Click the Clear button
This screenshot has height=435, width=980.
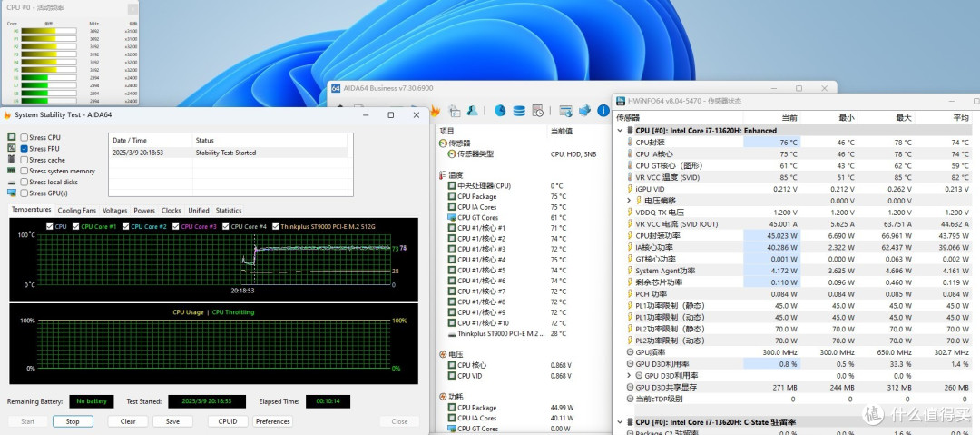(128, 421)
